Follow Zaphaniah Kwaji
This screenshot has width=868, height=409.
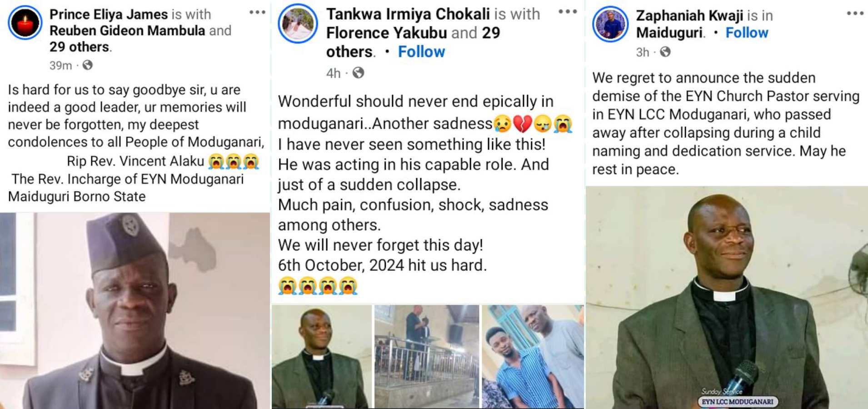coord(747,33)
